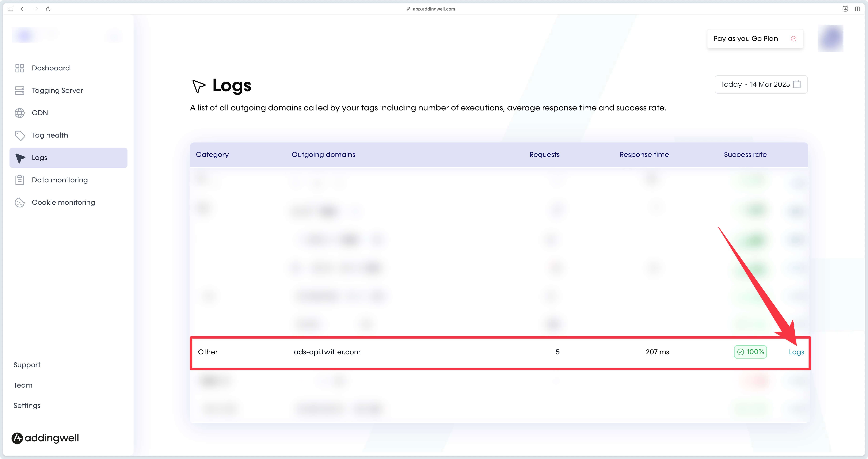Click the Dashboard grid icon
The height and width of the screenshot is (459, 868).
19,68
